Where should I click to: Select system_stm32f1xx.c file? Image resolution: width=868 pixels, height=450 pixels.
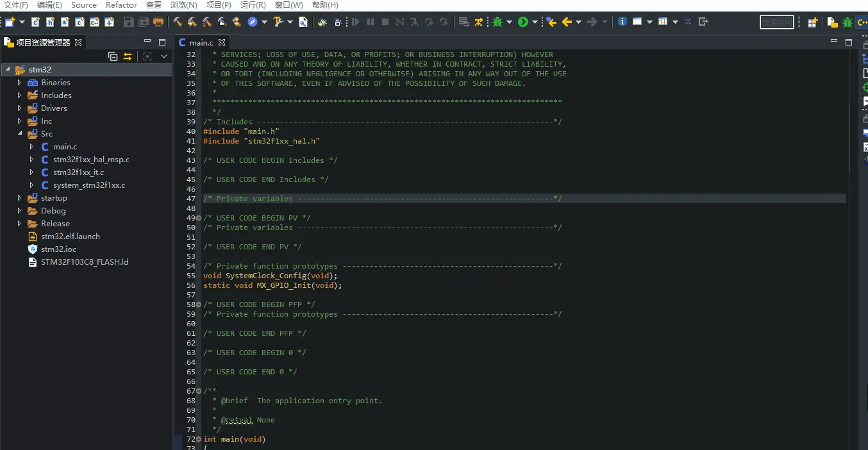click(x=89, y=185)
